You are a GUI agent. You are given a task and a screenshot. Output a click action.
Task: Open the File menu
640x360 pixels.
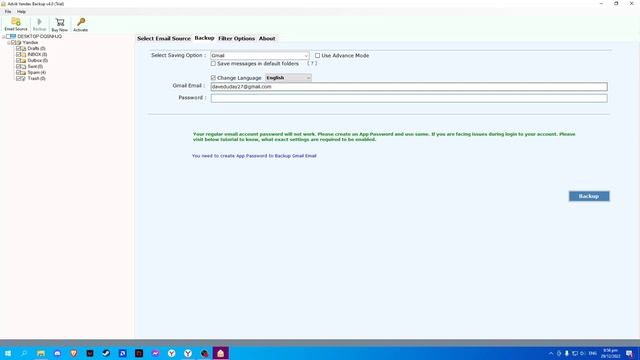click(x=8, y=12)
